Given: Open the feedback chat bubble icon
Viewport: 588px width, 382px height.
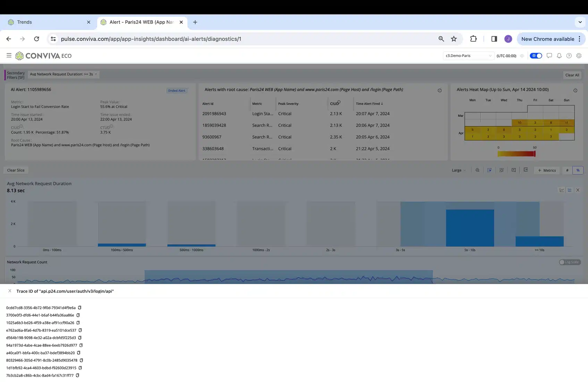Looking at the screenshot, I should 549,56.
